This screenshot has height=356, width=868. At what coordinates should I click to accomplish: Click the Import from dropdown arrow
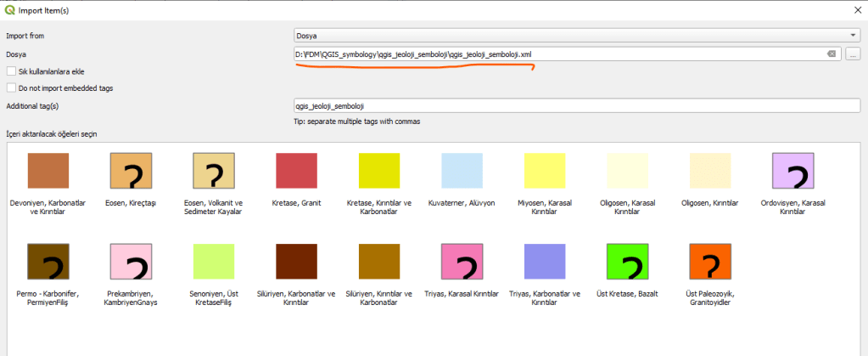(853, 36)
